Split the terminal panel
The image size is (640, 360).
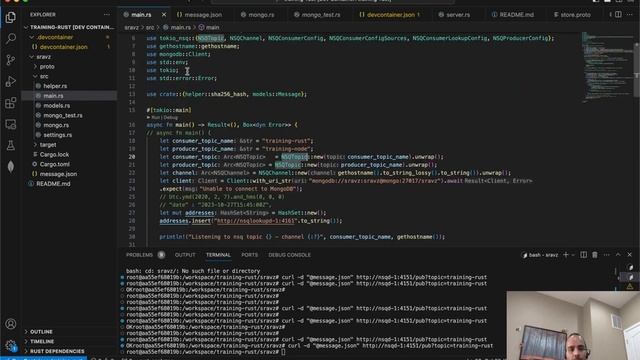point(583,255)
